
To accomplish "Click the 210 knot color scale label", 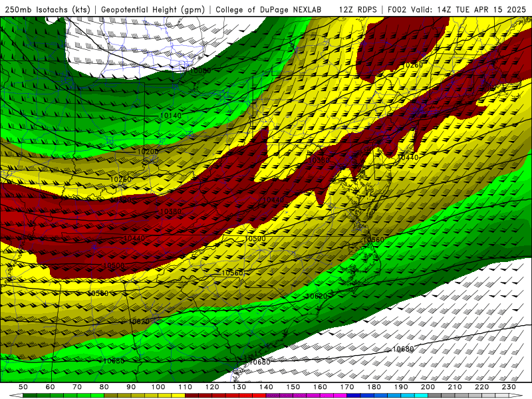I will click(x=455, y=387).
